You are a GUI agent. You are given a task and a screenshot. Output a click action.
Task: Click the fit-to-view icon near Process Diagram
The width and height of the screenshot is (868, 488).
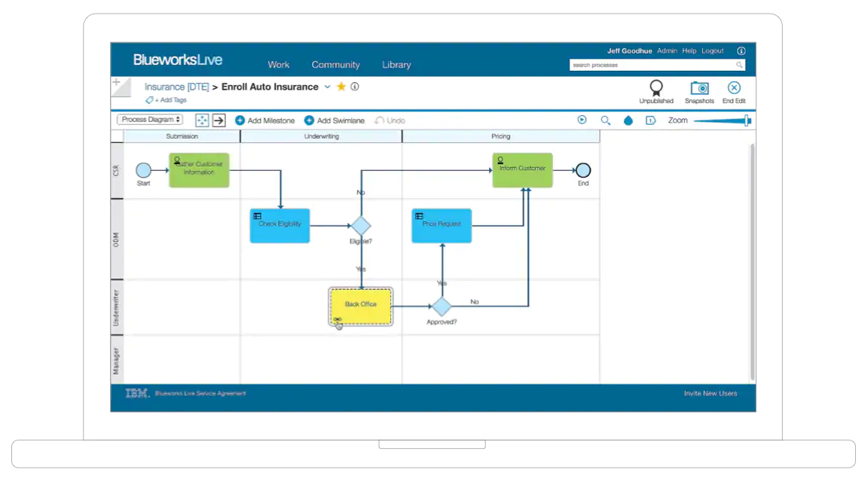[x=201, y=120]
